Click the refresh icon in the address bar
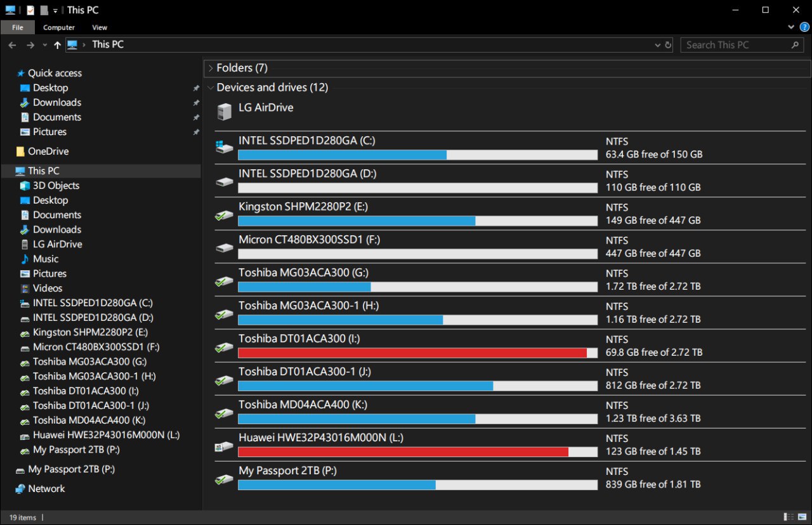 667,45
